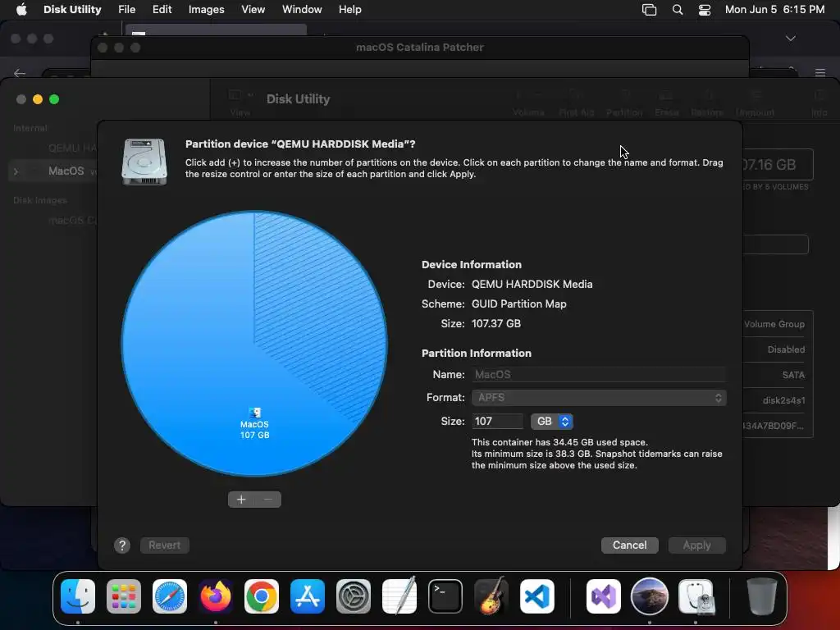
Task: Click the Apply button
Action: tap(696, 546)
